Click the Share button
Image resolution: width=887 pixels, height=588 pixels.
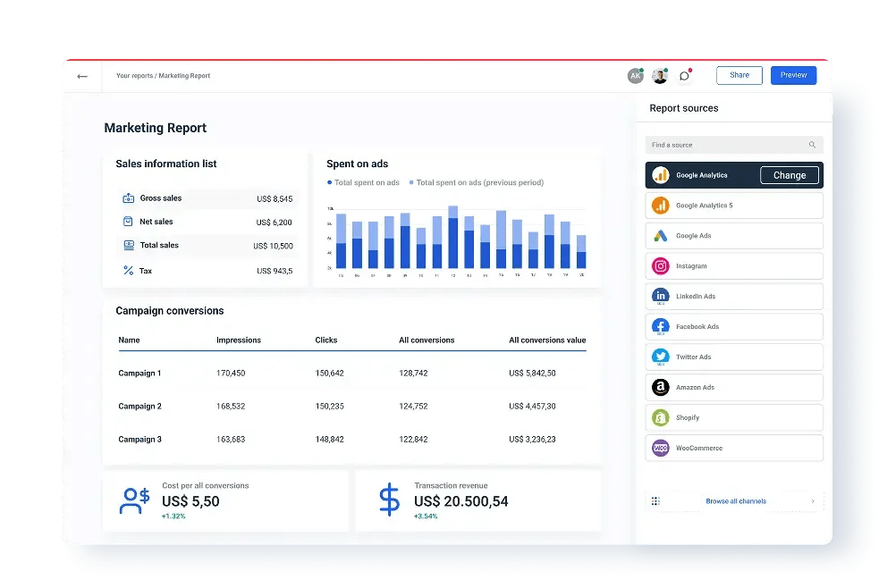pos(739,75)
